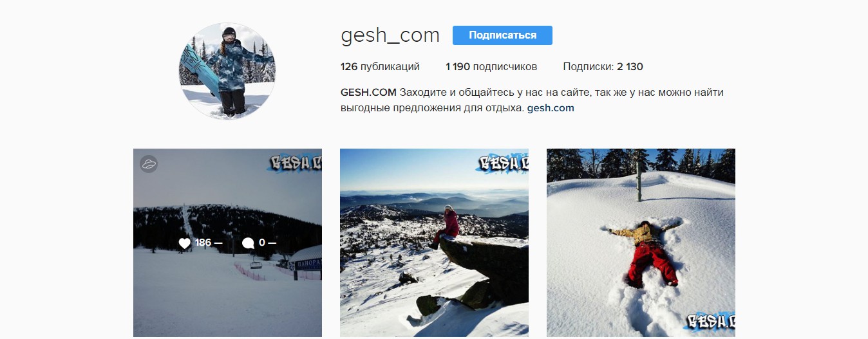Click the 0 comments number overlay
Screen dimensions: 868x339
point(261,243)
